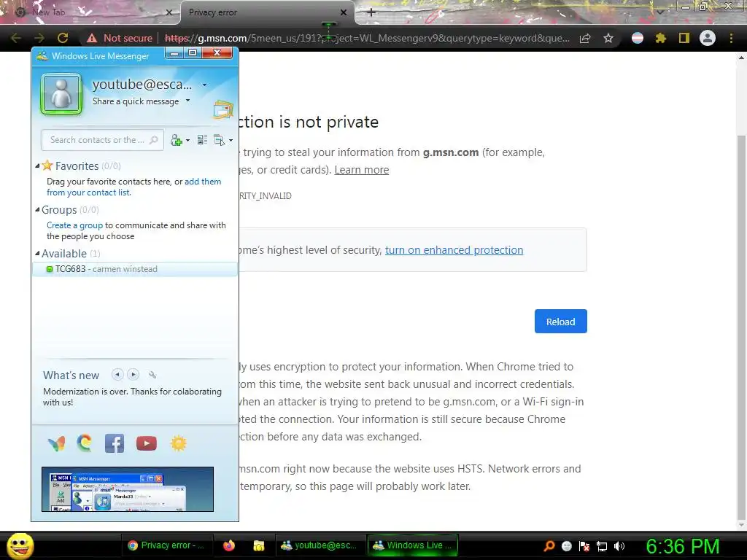Screen dimensions: 747x560
Task: Change contact list layout icon
Action: pos(202,140)
